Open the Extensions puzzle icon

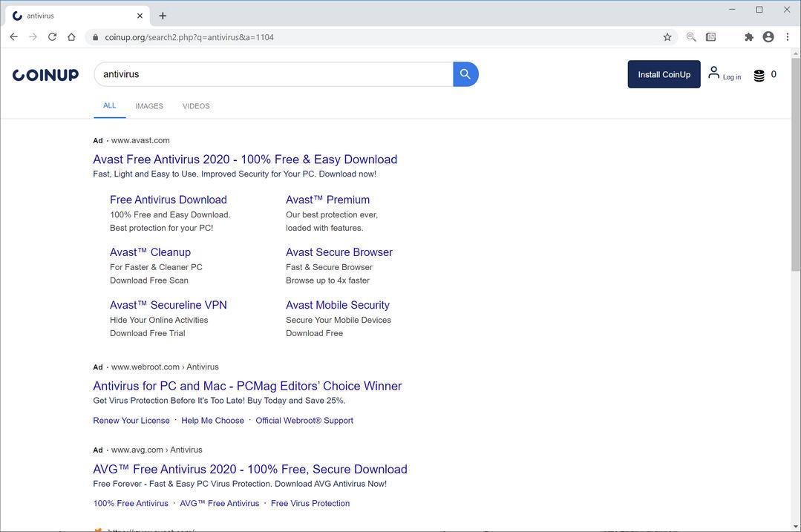pyautogui.click(x=749, y=37)
